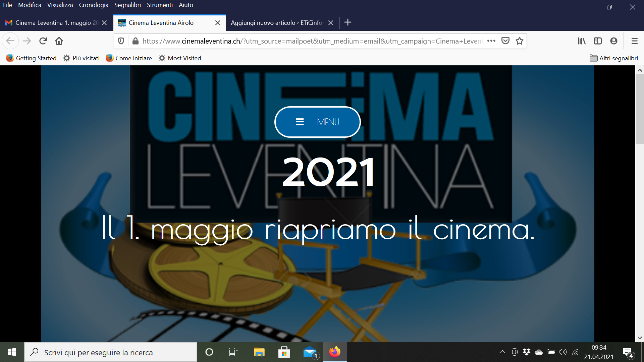The image size is (644, 362).
Task: Open the Getting Started bookmark
Action: [x=31, y=58]
